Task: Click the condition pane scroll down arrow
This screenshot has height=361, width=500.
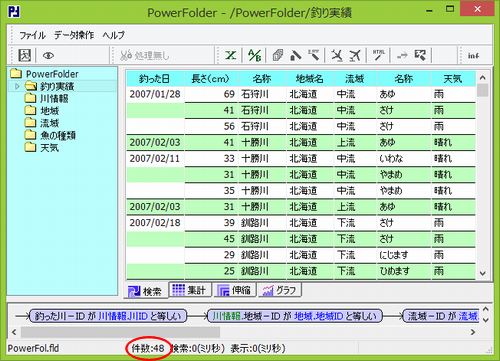Action: 486,320
